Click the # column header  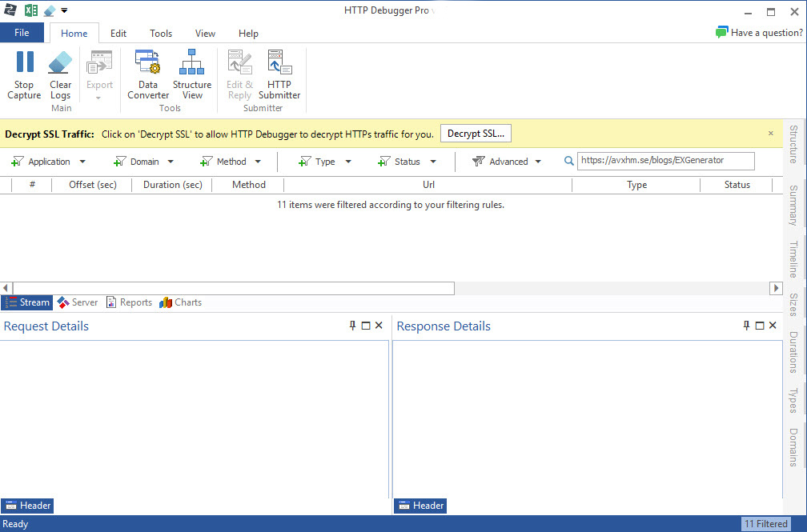[x=32, y=185]
